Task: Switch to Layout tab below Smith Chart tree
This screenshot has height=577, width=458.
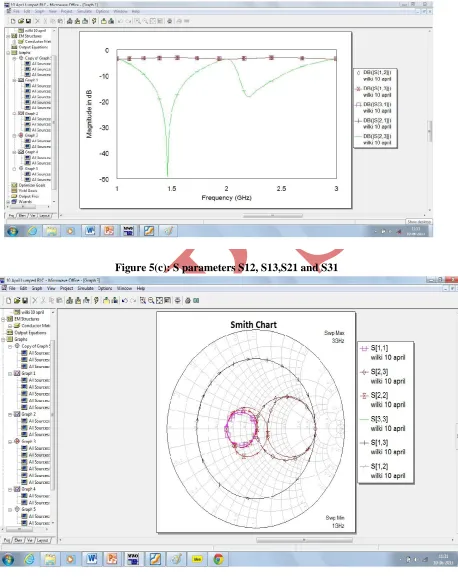Action: 43,540
